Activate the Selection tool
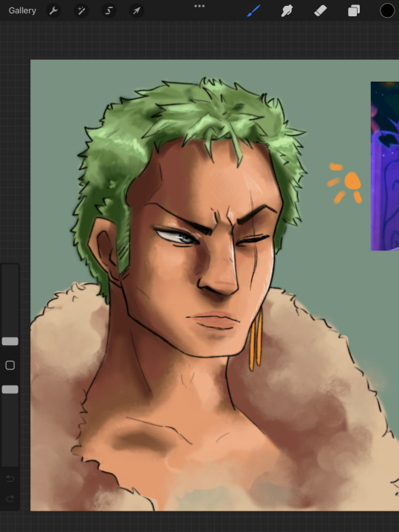The width and height of the screenshot is (399, 532). point(109,11)
